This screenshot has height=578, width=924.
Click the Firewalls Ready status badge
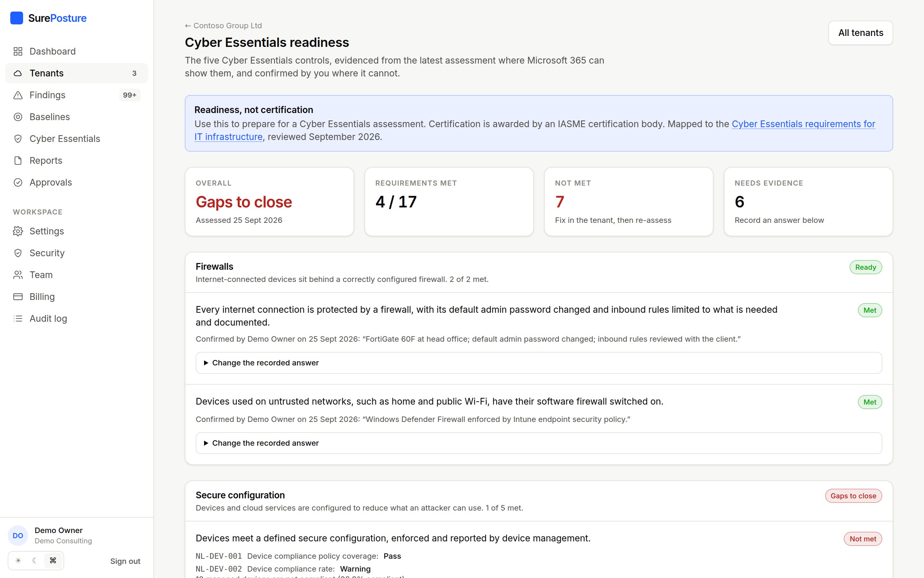point(866,267)
